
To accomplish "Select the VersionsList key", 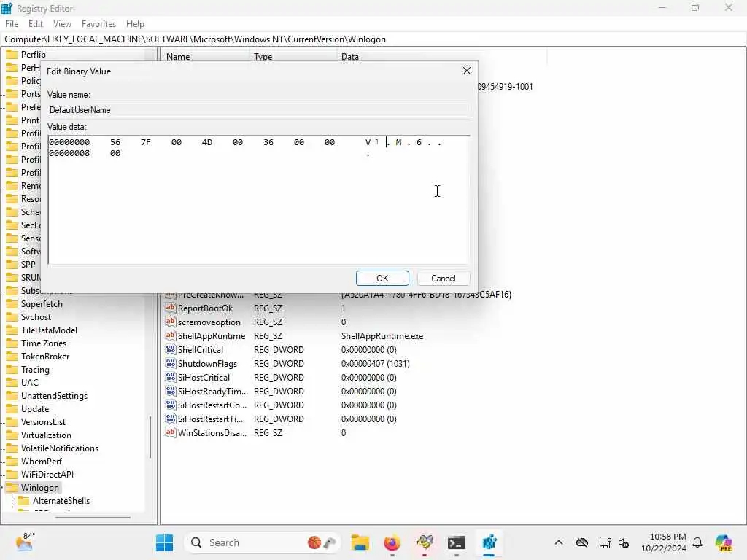I will click(x=43, y=422).
